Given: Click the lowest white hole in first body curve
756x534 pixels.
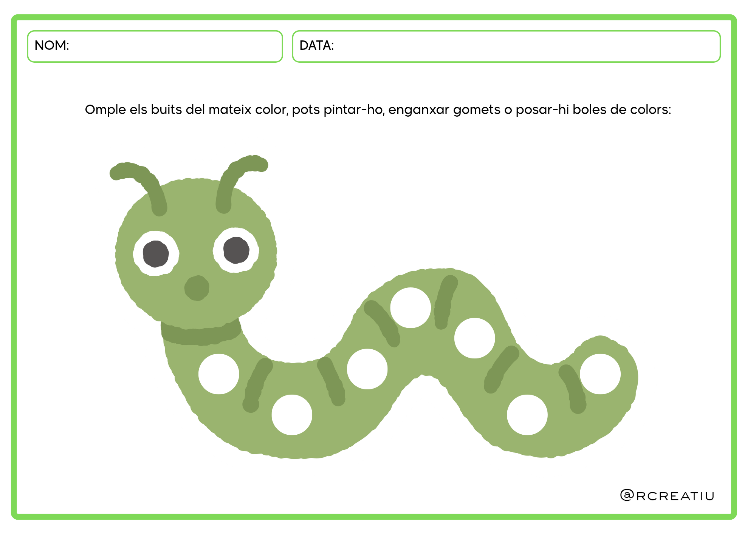Looking at the screenshot, I should [x=292, y=415].
